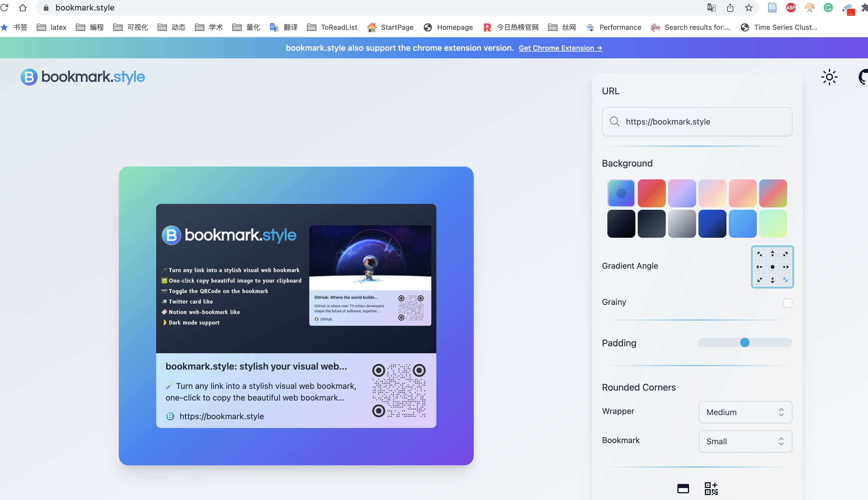Open the Bookmark rounded corners dropdown

[745, 441]
